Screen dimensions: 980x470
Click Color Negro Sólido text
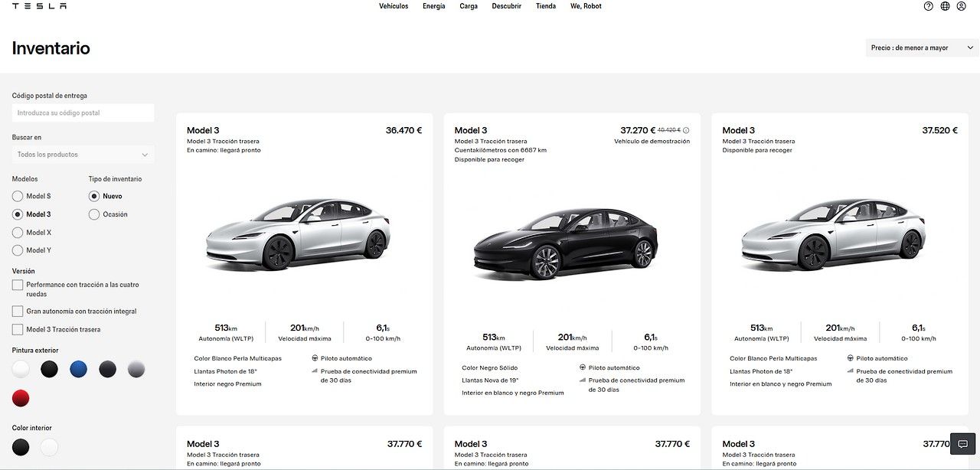(491, 367)
